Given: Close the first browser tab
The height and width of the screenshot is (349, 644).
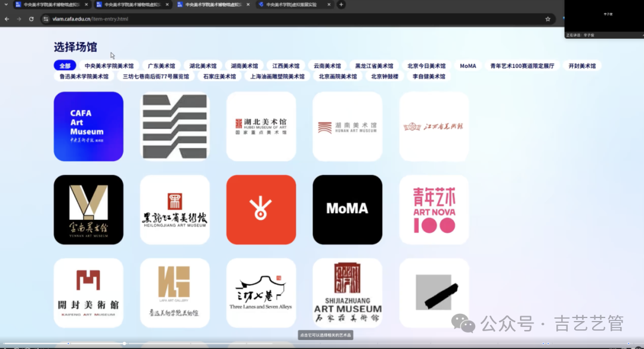Looking at the screenshot, I should pos(86,5).
